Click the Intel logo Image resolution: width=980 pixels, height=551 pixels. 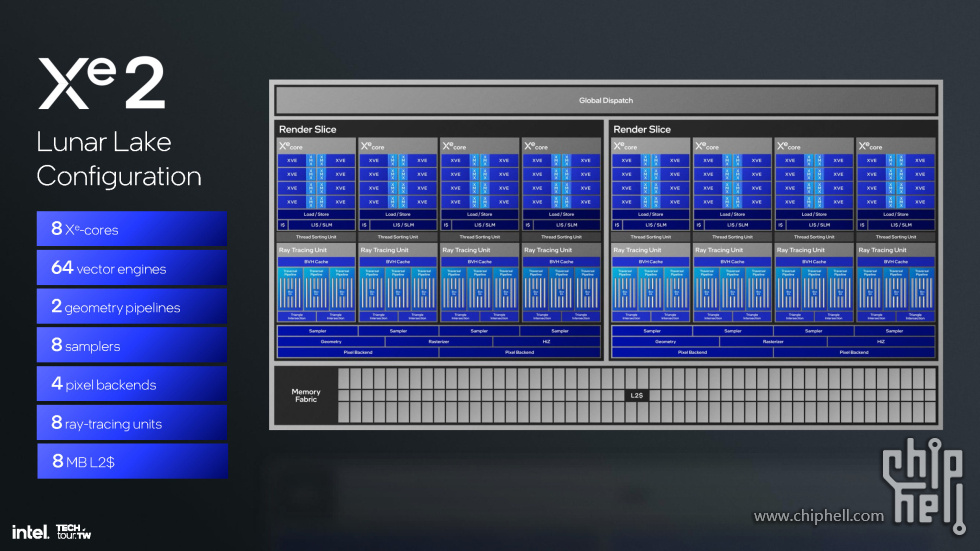coord(30,532)
